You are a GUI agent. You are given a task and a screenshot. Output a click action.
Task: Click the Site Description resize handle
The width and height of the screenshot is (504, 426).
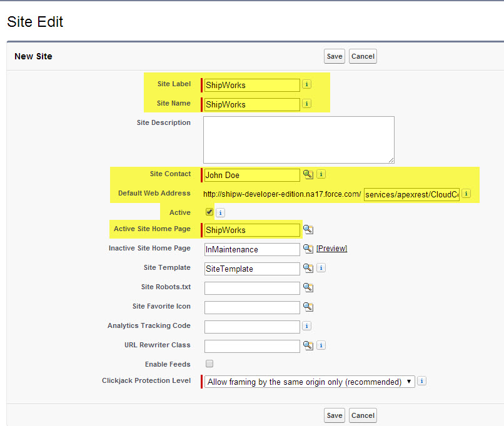coord(391,160)
